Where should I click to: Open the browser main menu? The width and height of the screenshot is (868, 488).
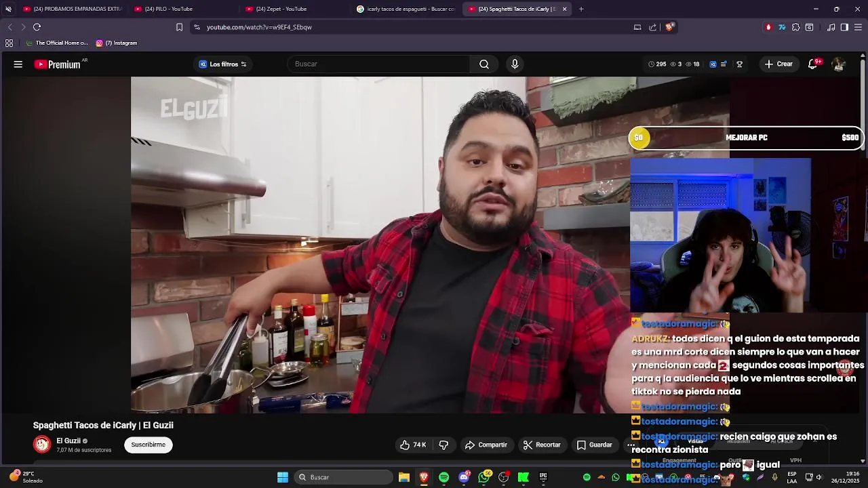pyautogui.click(x=859, y=27)
